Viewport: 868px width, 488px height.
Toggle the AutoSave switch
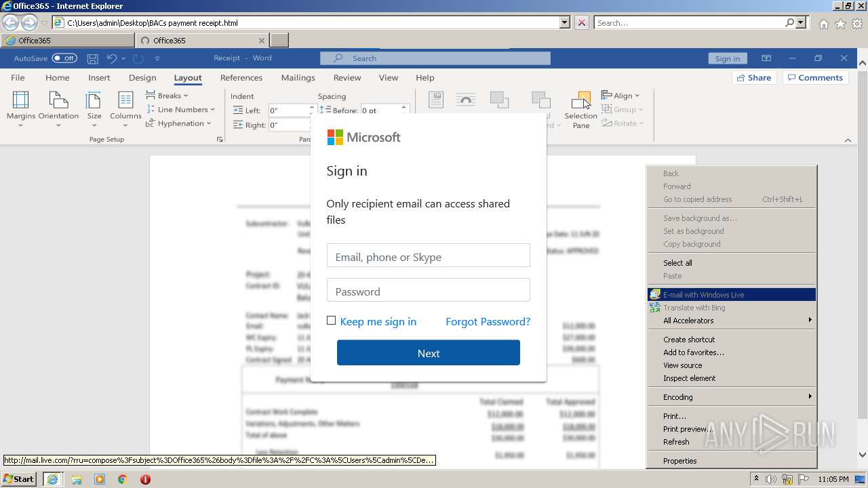coord(65,58)
